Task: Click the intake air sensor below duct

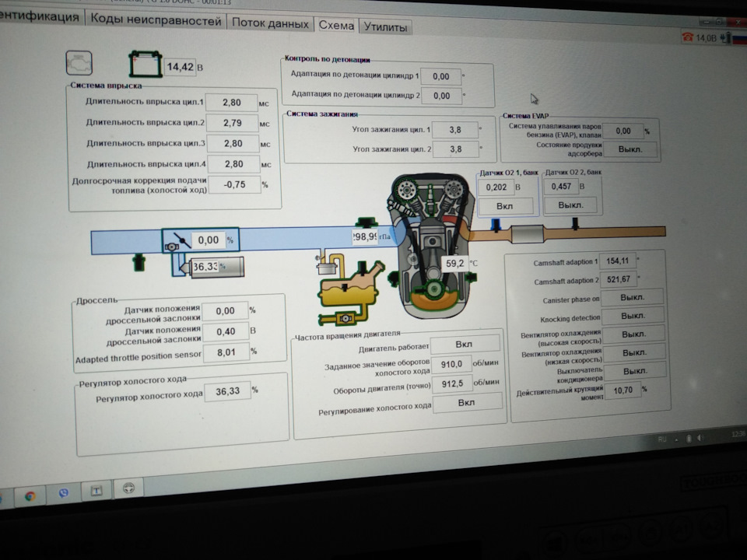Action: [139, 262]
